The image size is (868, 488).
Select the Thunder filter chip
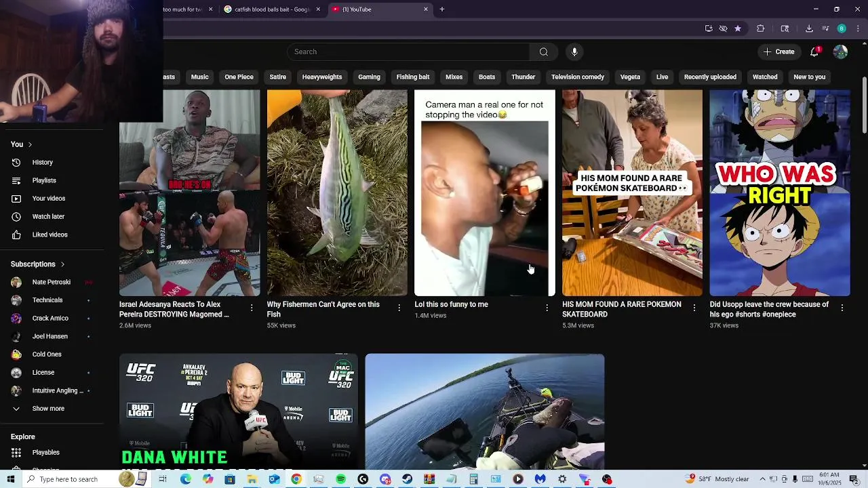(523, 77)
